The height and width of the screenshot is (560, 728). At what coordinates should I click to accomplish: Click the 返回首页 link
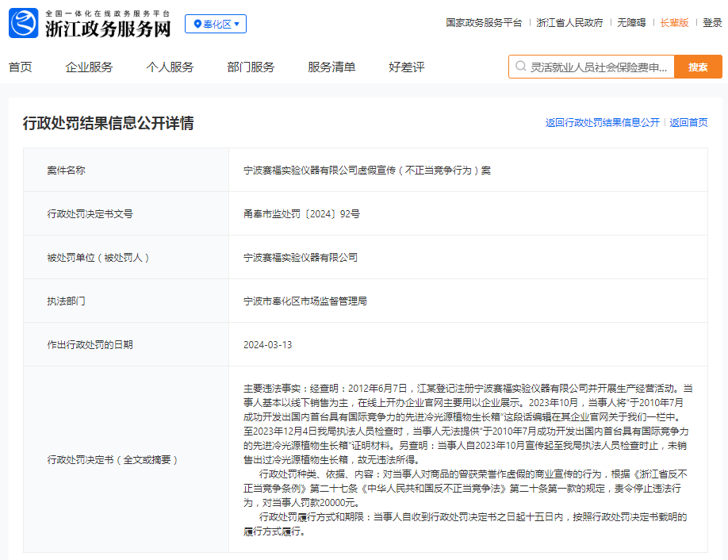688,123
